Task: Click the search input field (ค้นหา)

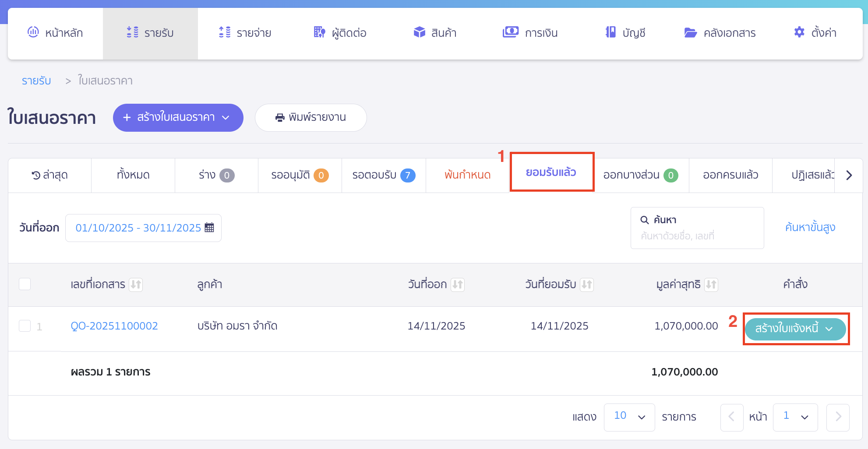Action: [x=697, y=236]
